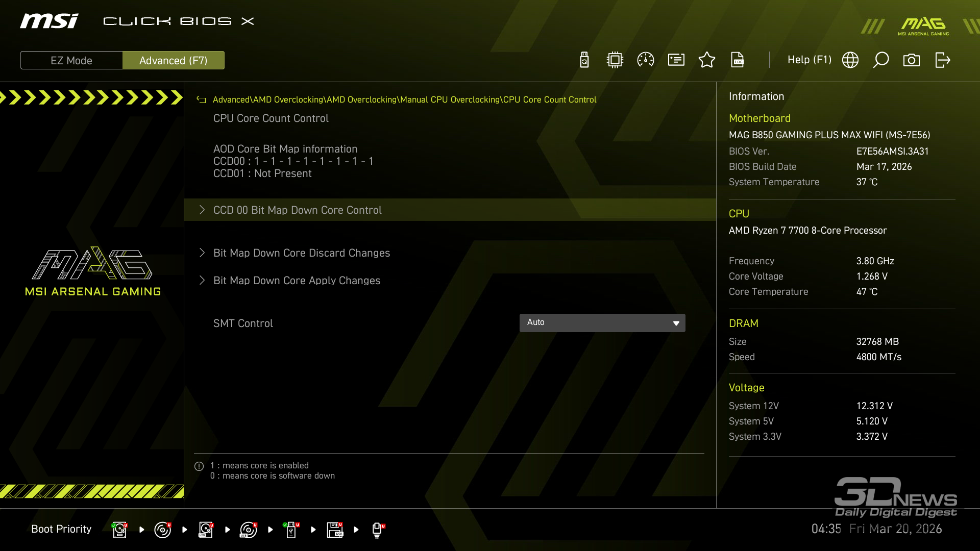
Task: Select the Advanced (F7) tab
Action: point(174,60)
